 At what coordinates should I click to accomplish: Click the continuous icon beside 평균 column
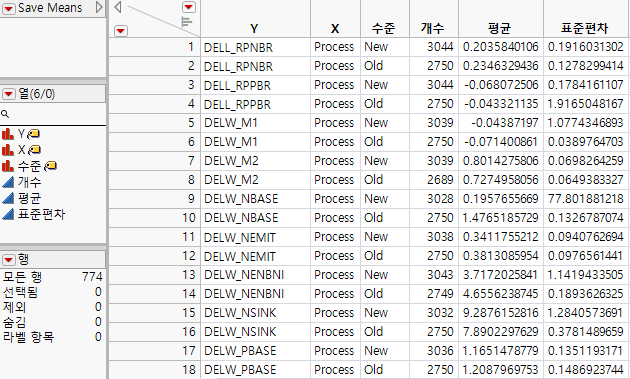[x=8, y=198]
